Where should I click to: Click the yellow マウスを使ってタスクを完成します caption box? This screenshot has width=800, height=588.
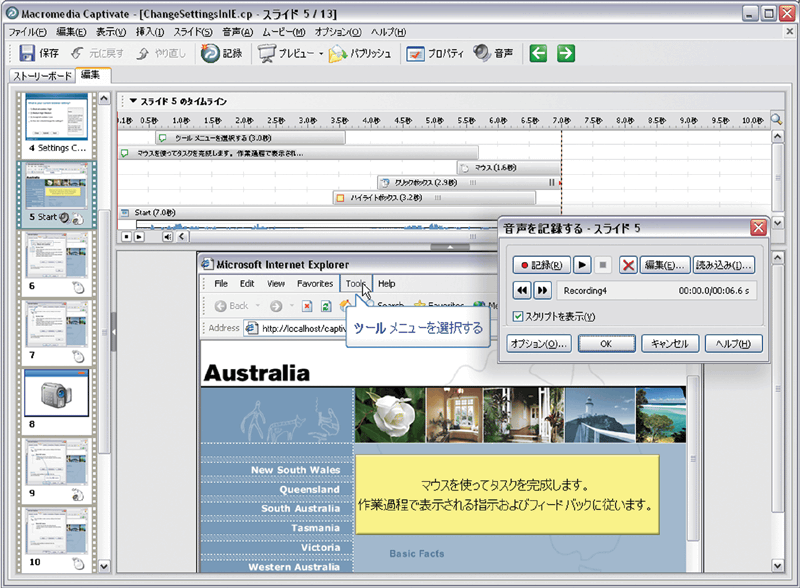point(507,495)
